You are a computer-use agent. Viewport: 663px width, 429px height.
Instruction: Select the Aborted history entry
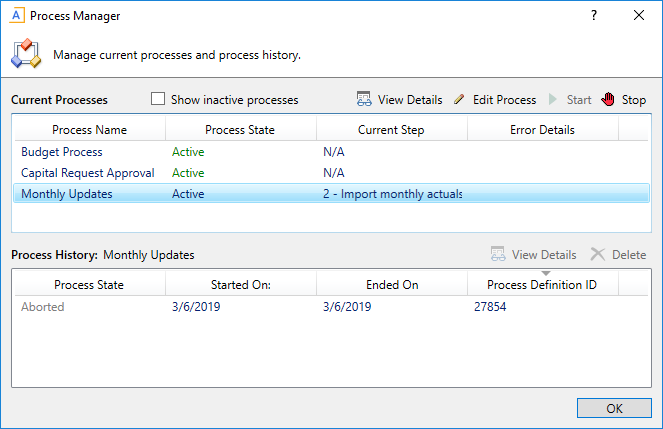click(43, 307)
